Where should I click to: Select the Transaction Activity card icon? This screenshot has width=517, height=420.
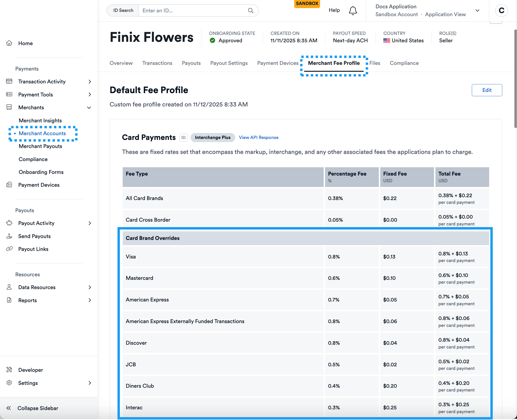click(9, 81)
